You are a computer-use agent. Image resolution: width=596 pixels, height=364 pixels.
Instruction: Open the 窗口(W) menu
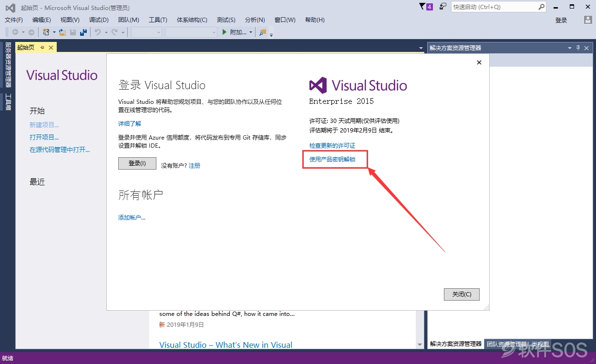coord(285,20)
